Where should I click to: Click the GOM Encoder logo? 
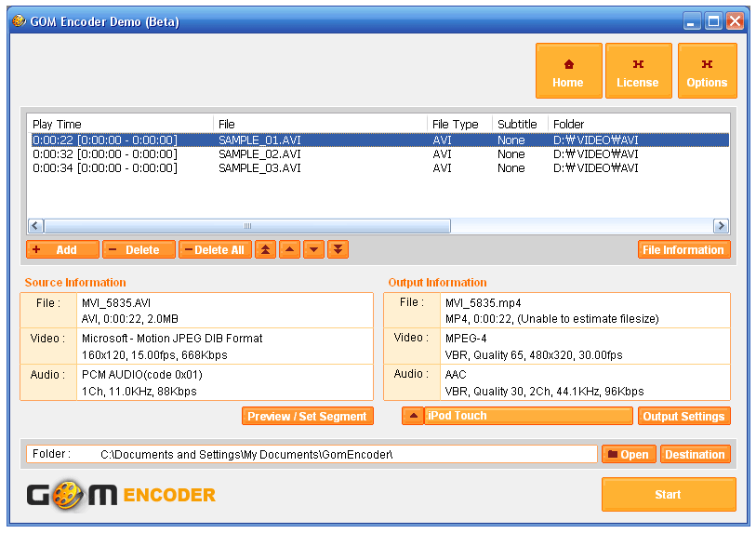tap(121, 495)
